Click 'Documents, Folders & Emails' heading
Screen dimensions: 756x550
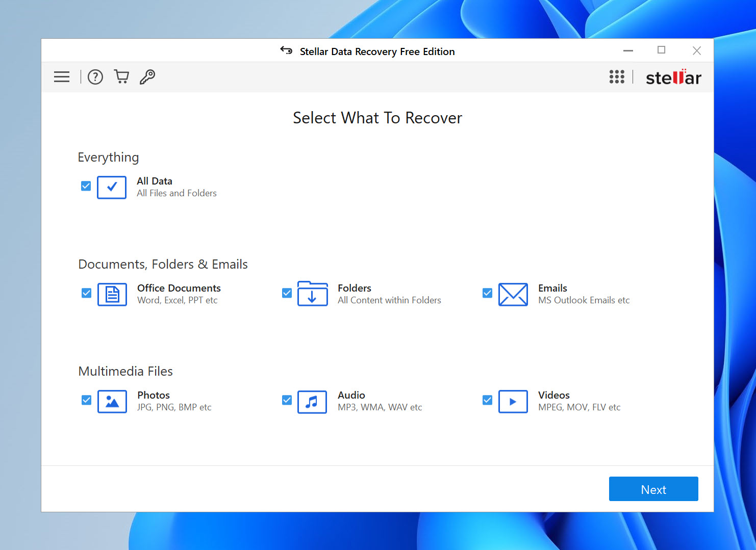163,264
